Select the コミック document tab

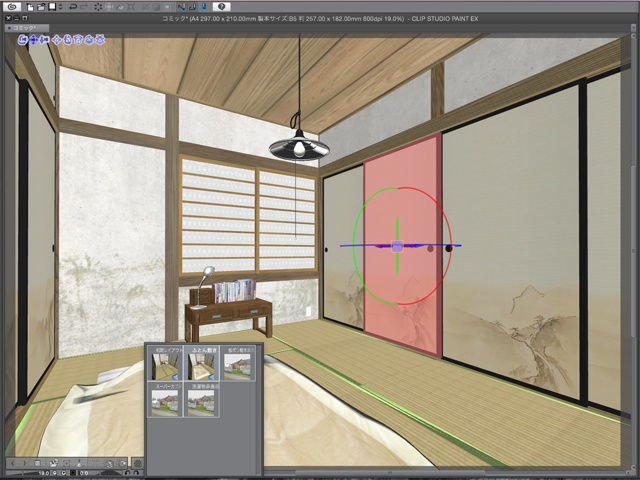tap(27, 28)
